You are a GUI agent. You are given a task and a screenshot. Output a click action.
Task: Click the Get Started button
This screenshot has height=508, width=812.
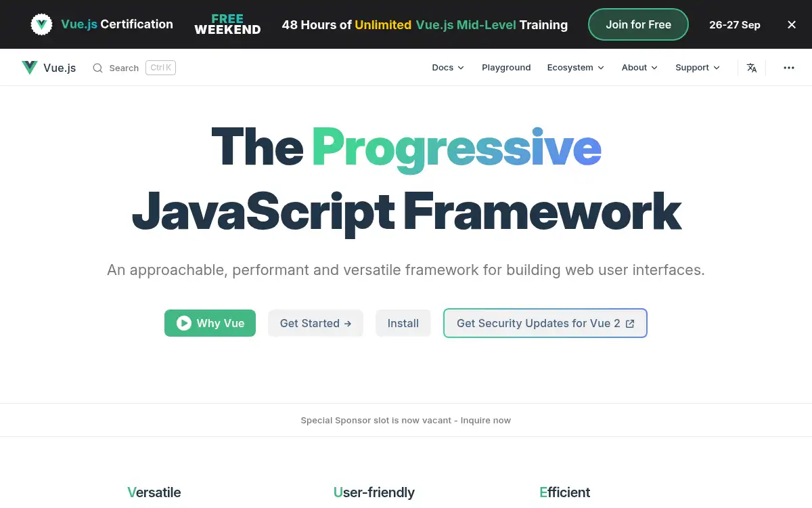[x=315, y=323]
